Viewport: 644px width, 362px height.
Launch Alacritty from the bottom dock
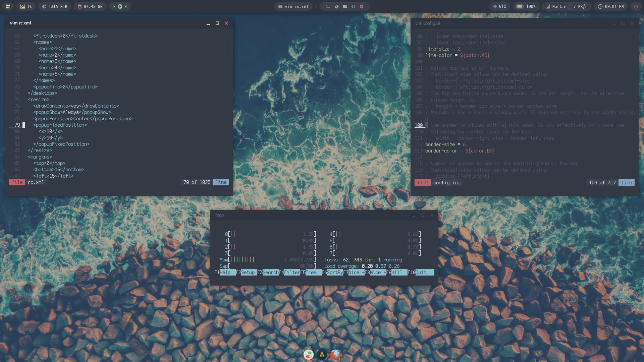click(322, 354)
